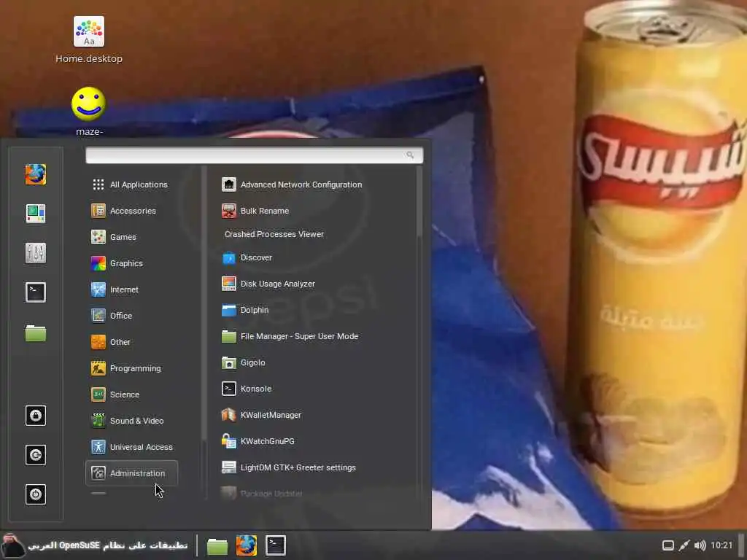Screen dimensions: 747x560
Task: Click the application list scrollbar
Action: pyautogui.click(x=419, y=201)
